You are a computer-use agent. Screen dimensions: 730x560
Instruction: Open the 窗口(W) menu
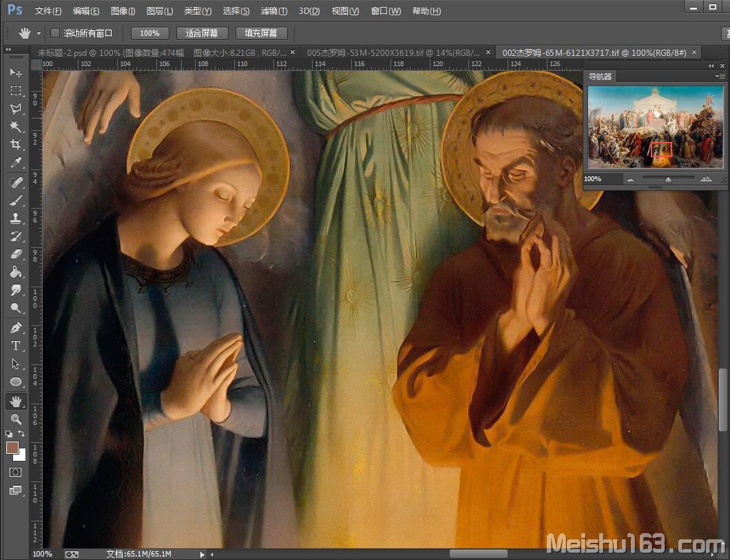pyautogui.click(x=386, y=11)
